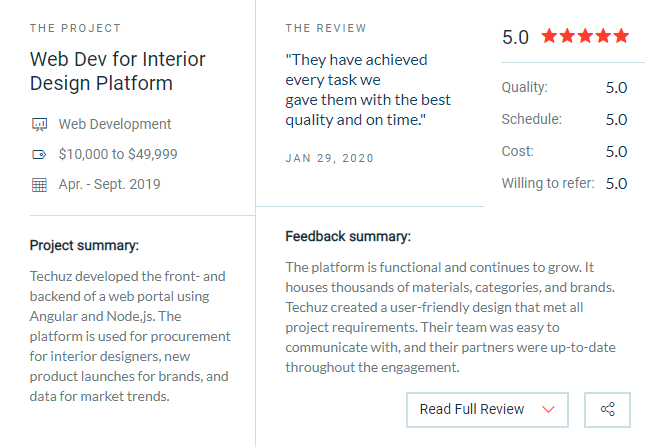Click the Apr. - Sept. 2019 date range
Image resolution: width=645 pixels, height=447 pixels.
pos(109,184)
